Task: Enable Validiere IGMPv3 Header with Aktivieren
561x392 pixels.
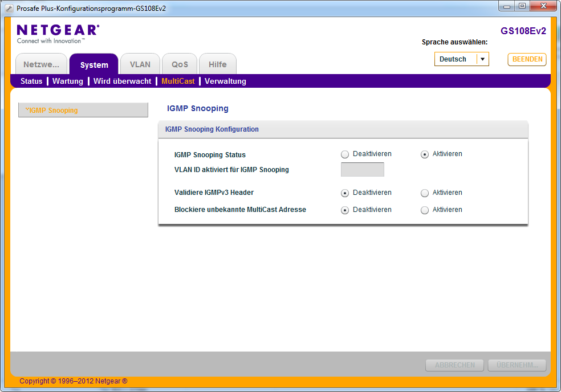Action: (425, 194)
